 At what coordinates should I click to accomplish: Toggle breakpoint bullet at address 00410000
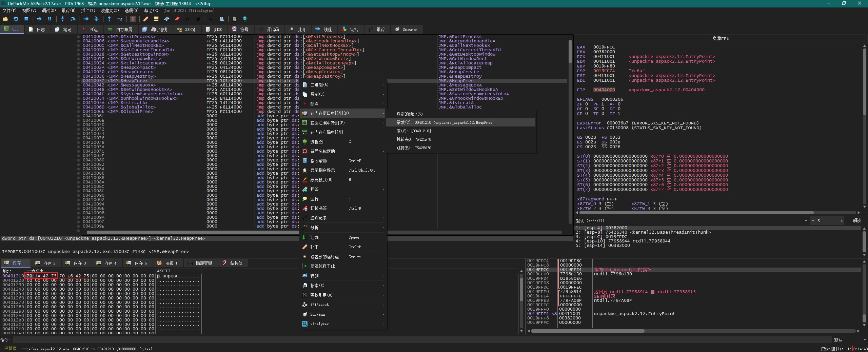(x=79, y=37)
